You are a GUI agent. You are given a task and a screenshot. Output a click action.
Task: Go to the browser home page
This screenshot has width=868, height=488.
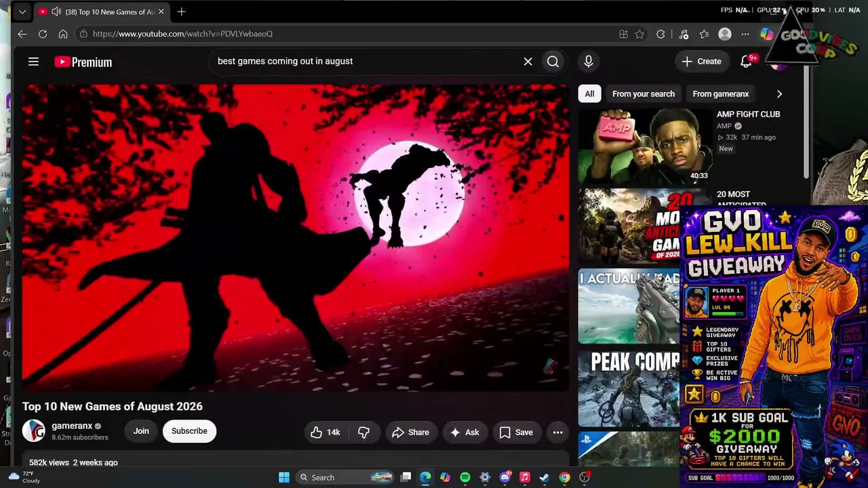coord(63,34)
